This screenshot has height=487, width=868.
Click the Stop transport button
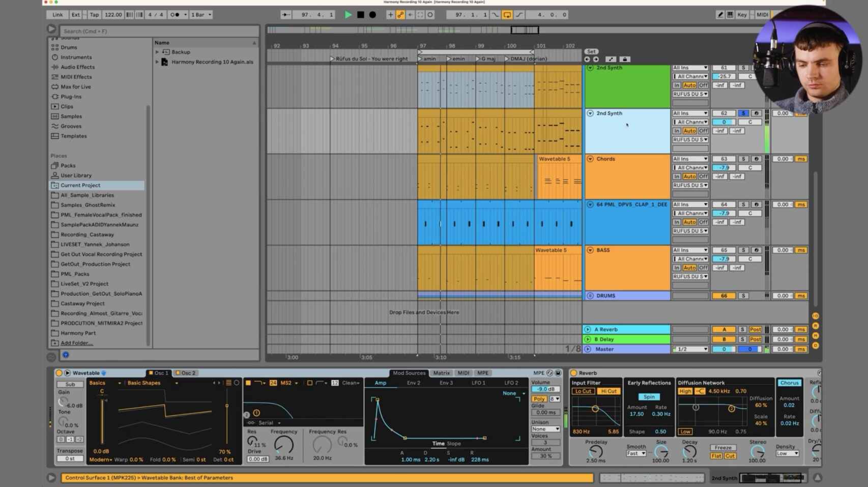[360, 15]
